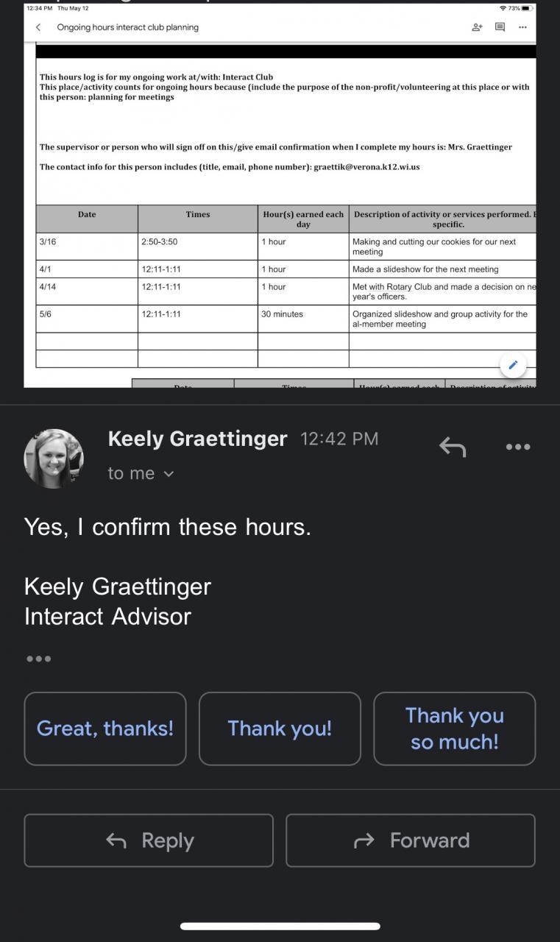The image size is (560, 942).
Task: Expand the trimmed content ellipsis
Action: [38, 659]
